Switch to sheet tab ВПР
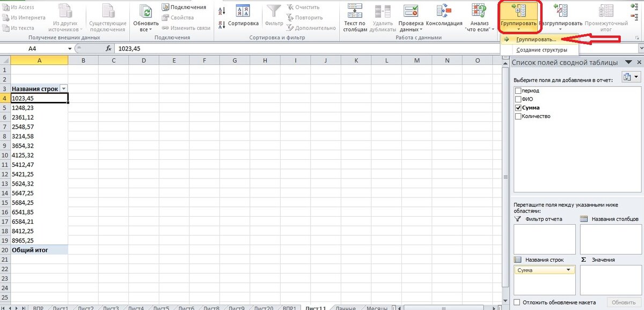Image resolution: width=644 pixels, height=310 pixels. coord(38,308)
